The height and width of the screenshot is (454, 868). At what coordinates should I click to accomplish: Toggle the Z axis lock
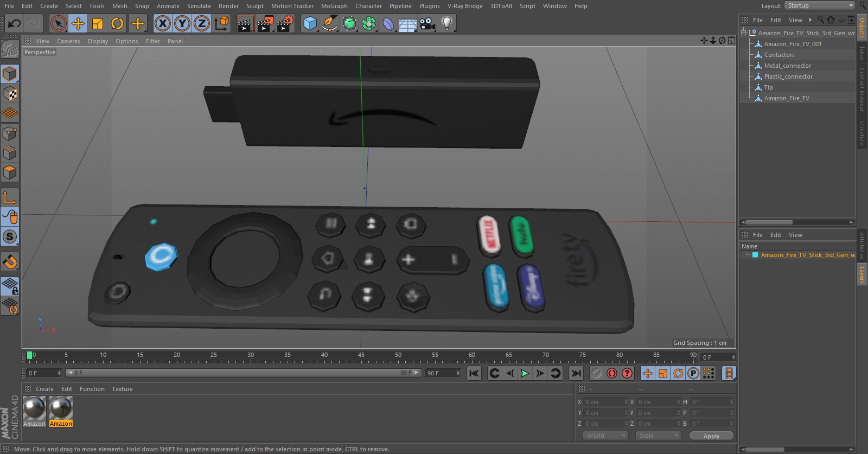coord(202,23)
